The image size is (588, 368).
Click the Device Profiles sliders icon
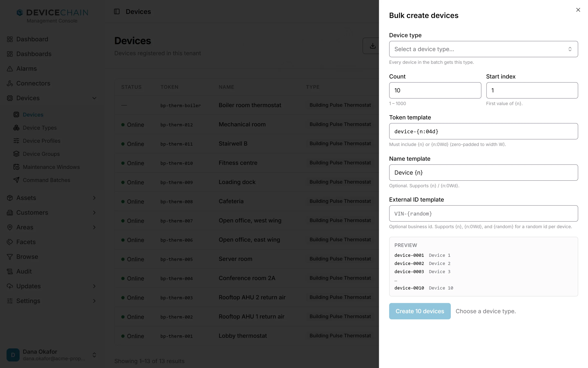[x=16, y=141]
